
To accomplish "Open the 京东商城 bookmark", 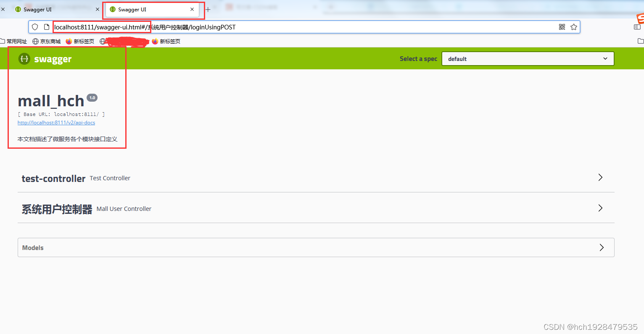I will [x=47, y=41].
